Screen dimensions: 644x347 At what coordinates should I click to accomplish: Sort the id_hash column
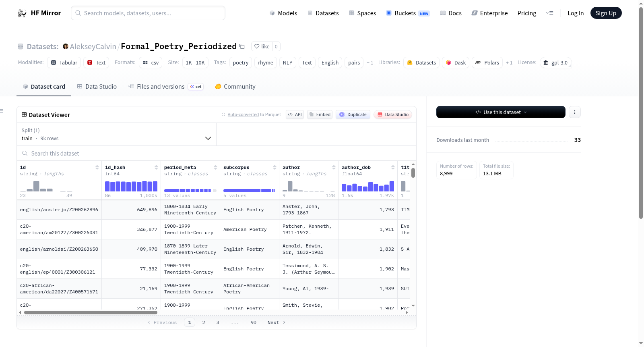point(156,167)
